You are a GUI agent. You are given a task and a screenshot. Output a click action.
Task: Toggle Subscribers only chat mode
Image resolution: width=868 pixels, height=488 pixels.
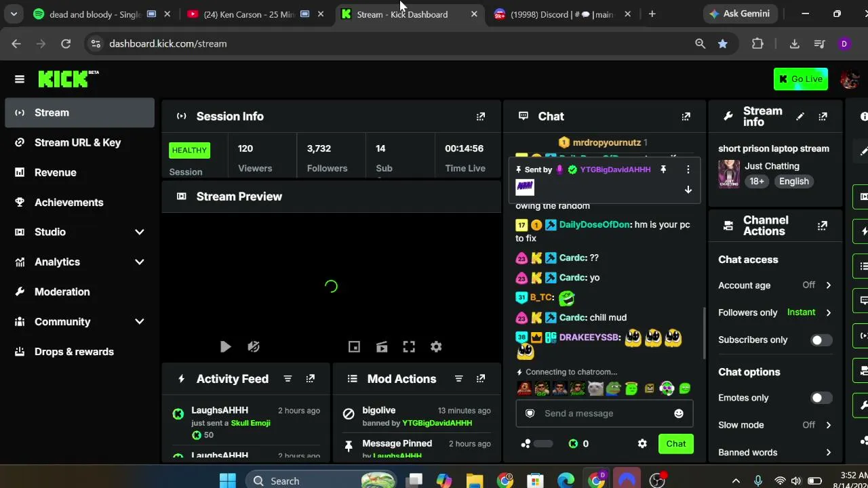(821, 340)
